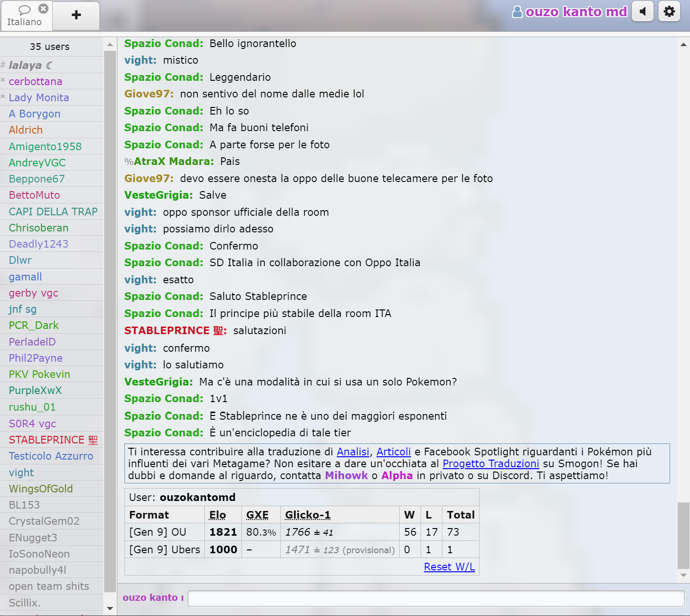The height and width of the screenshot is (616, 690).
Task: Follow the Progetto Traduzioni link
Action: point(491,463)
